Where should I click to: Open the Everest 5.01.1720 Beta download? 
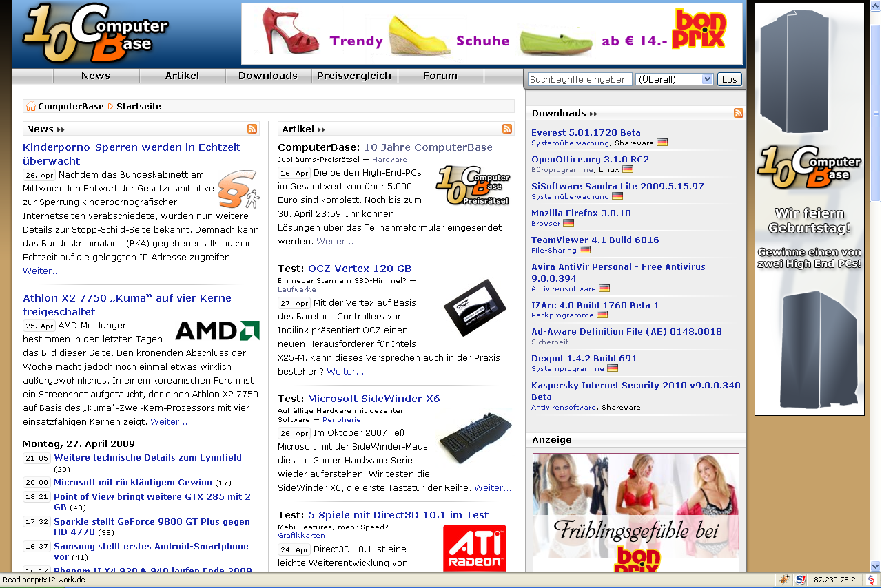(586, 132)
